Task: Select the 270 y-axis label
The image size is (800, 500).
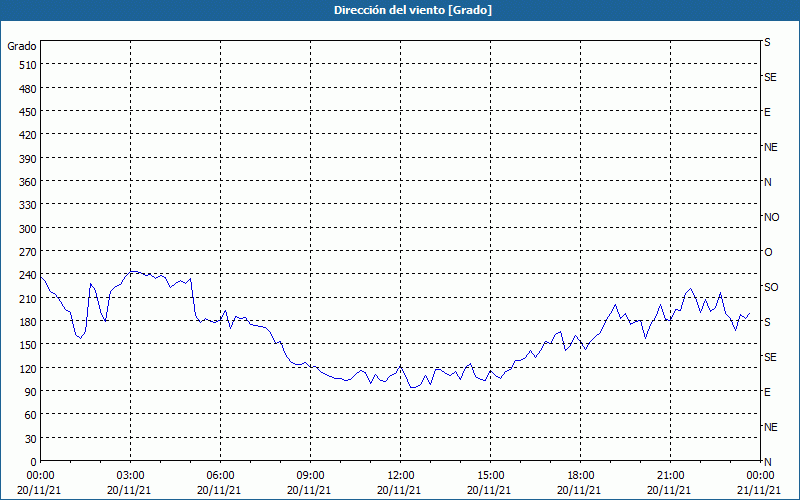Action: click(28, 252)
